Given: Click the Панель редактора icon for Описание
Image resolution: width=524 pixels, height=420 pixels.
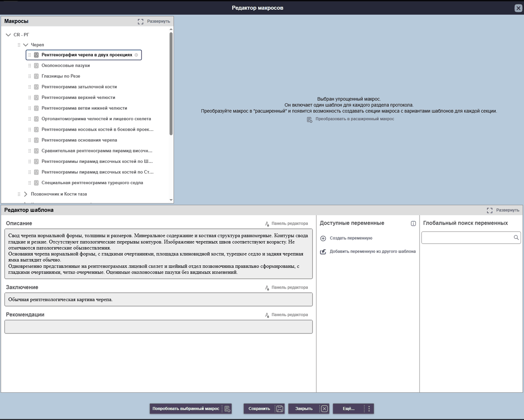Looking at the screenshot, I should click(x=267, y=224).
